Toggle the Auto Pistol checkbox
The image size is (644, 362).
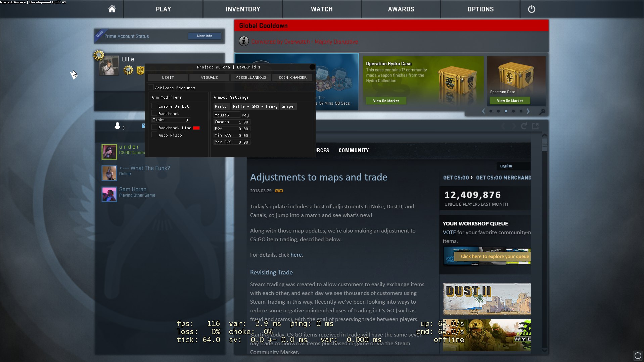[154, 135]
